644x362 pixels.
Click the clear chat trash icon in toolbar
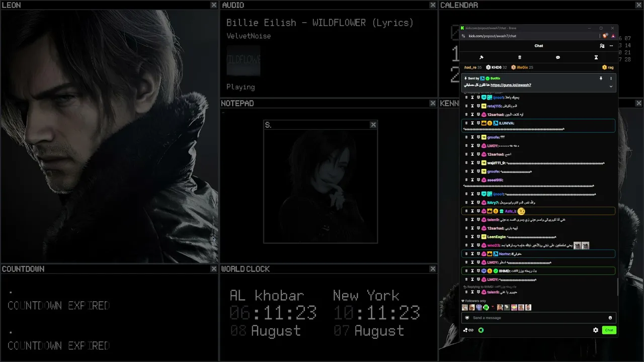point(520,57)
